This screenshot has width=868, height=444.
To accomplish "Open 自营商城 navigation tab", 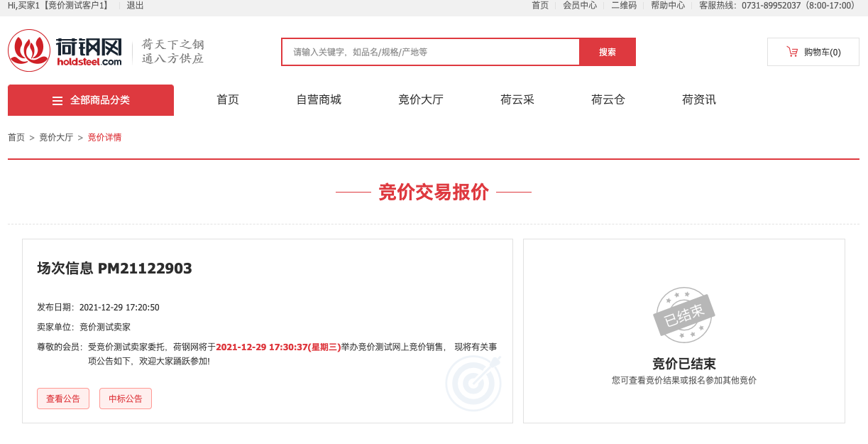I will click(319, 99).
